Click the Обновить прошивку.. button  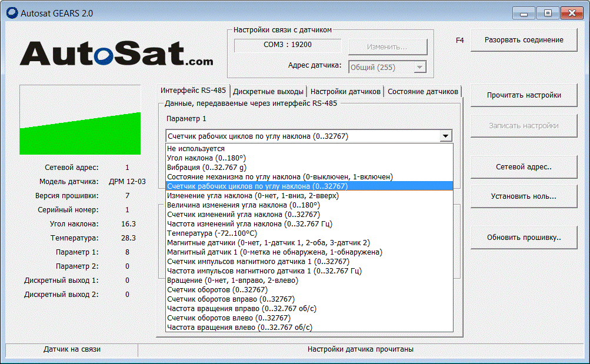[524, 238]
